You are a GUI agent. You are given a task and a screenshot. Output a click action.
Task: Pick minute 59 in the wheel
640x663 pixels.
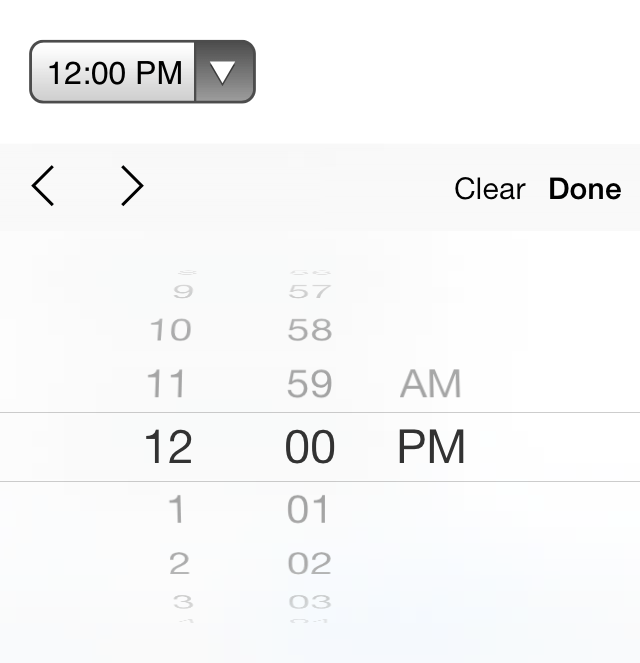coord(309,384)
